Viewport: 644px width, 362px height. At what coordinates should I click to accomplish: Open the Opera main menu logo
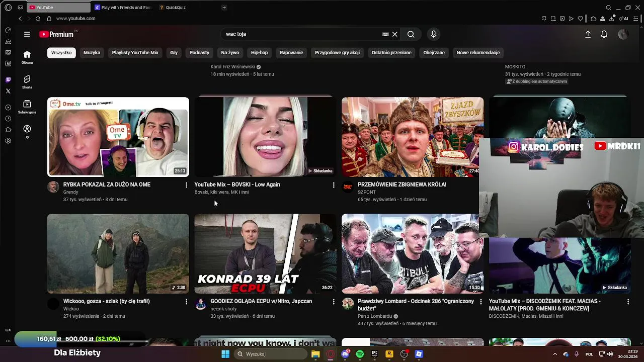8,8
